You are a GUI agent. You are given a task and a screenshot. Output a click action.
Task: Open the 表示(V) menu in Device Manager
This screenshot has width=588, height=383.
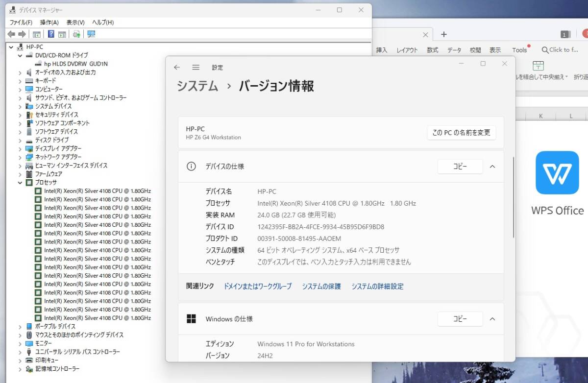[x=75, y=23]
